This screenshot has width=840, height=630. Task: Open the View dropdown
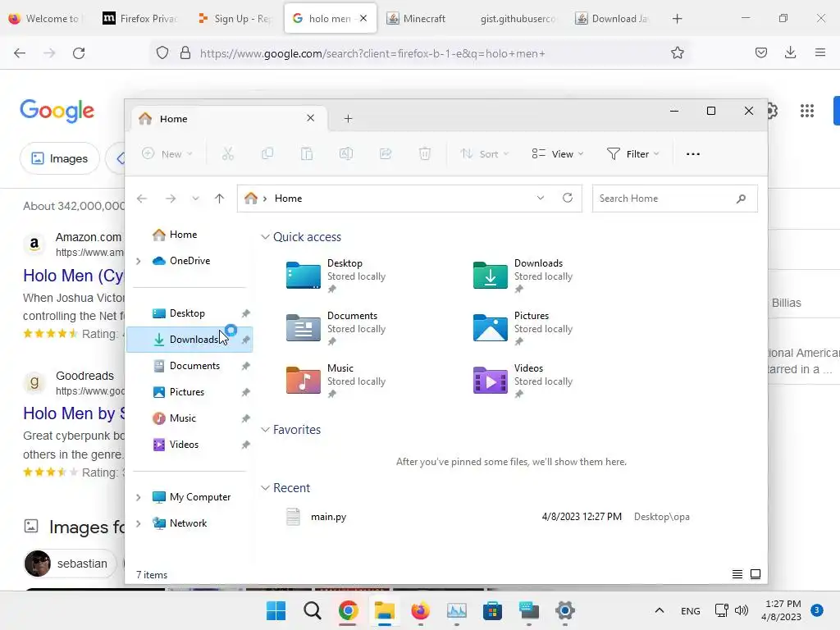(x=558, y=153)
